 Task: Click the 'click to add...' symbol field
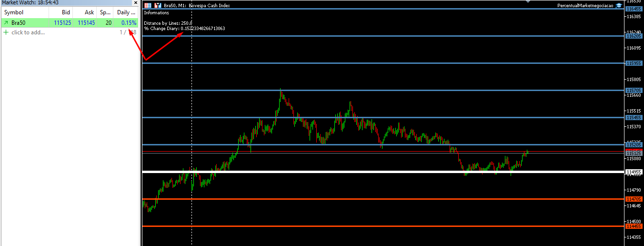[x=28, y=32]
